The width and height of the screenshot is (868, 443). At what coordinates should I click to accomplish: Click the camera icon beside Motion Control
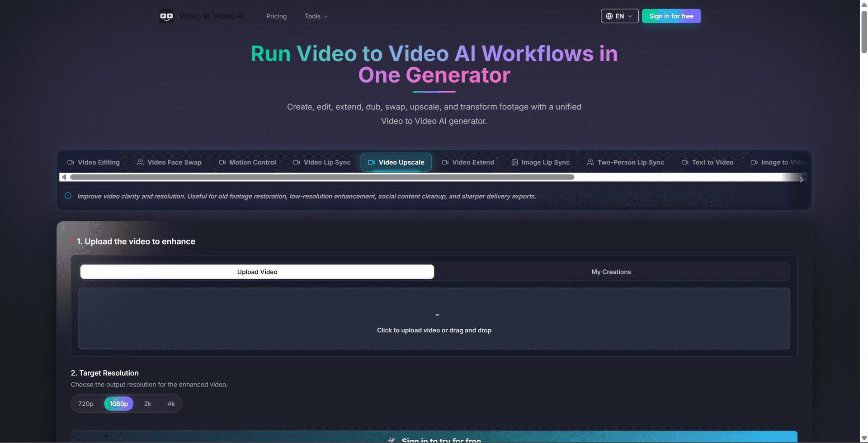click(222, 162)
